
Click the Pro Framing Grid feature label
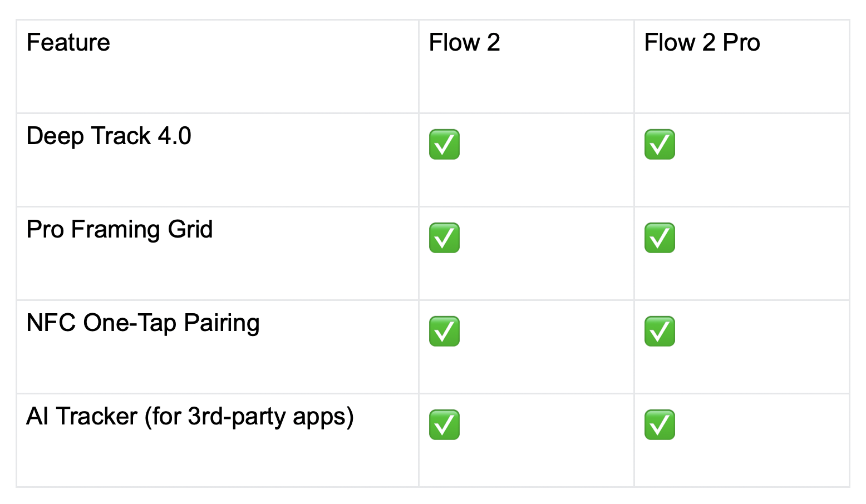[x=120, y=230]
